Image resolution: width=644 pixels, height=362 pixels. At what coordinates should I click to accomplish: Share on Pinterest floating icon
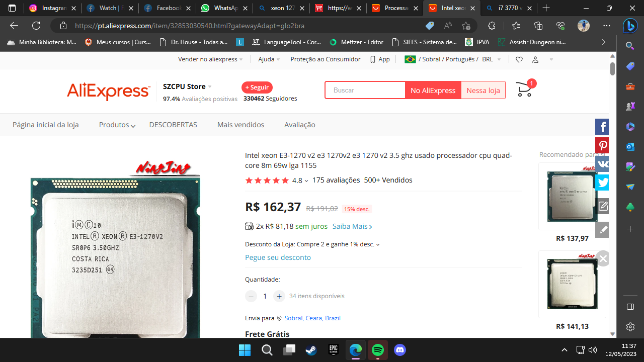click(x=602, y=146)
